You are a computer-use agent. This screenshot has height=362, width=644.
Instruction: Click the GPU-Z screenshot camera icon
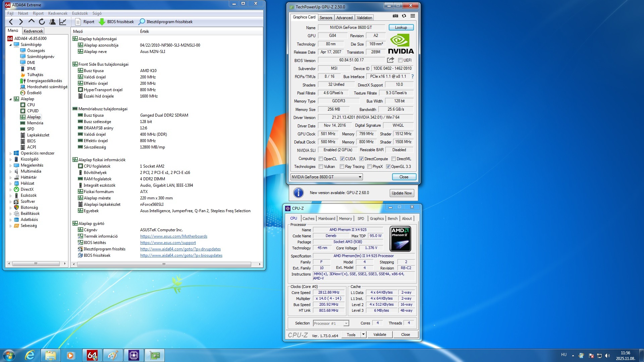tap(395, 16)
